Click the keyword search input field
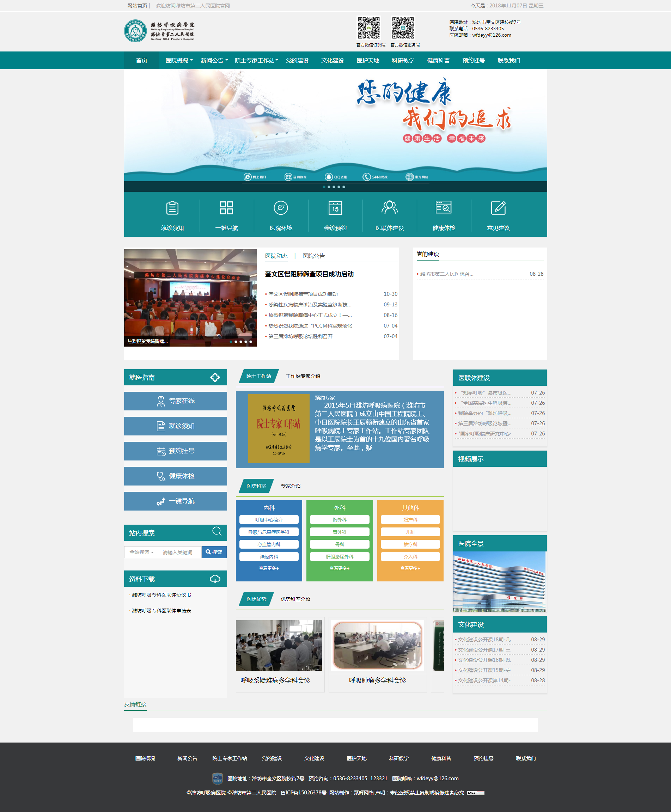 coord(180,552)
